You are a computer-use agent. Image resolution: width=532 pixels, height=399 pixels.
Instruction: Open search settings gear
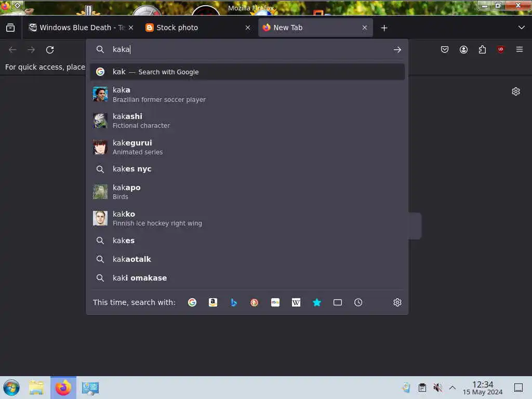[397, 302]
